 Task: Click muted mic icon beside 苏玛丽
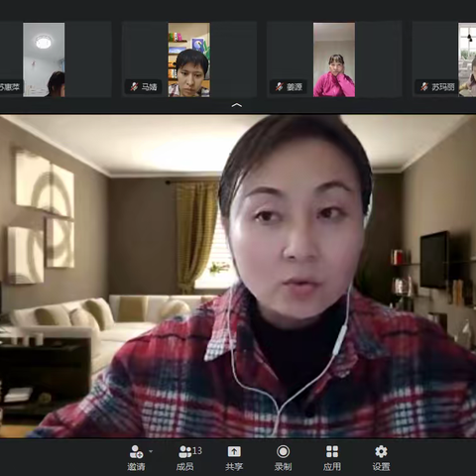pos(424,87)
